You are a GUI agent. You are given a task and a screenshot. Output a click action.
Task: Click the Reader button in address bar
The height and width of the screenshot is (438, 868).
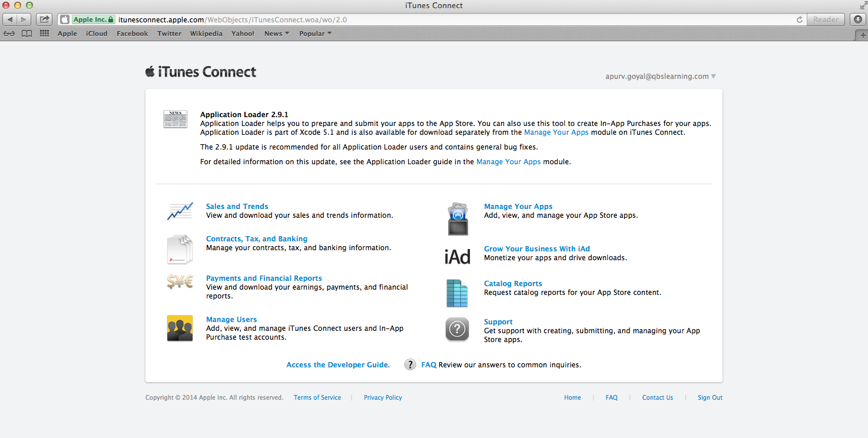(x=826, y=19)
